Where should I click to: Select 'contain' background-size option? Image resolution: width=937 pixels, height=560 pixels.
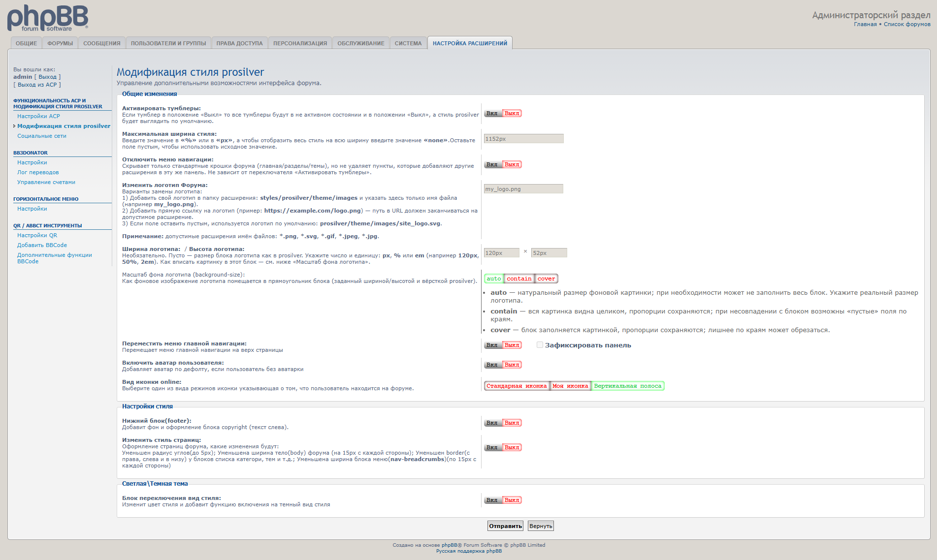(x=519, y=279)
